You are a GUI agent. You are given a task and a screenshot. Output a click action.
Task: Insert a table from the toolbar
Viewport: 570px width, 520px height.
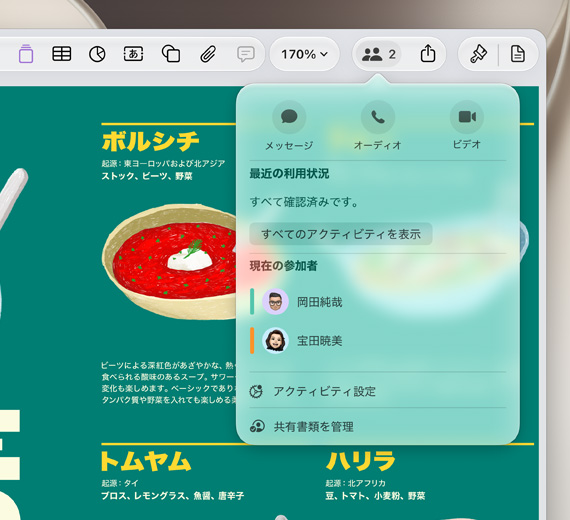[x=61, y=54]
